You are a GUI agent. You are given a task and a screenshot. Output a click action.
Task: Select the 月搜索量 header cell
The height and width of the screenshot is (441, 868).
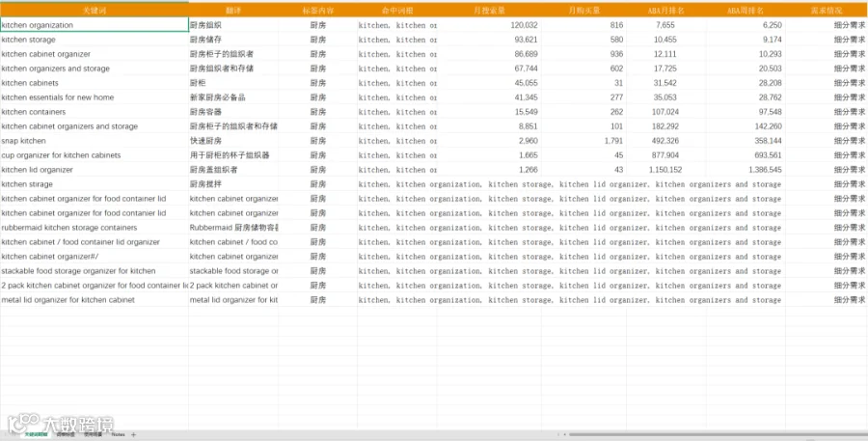tap(489, 11)
